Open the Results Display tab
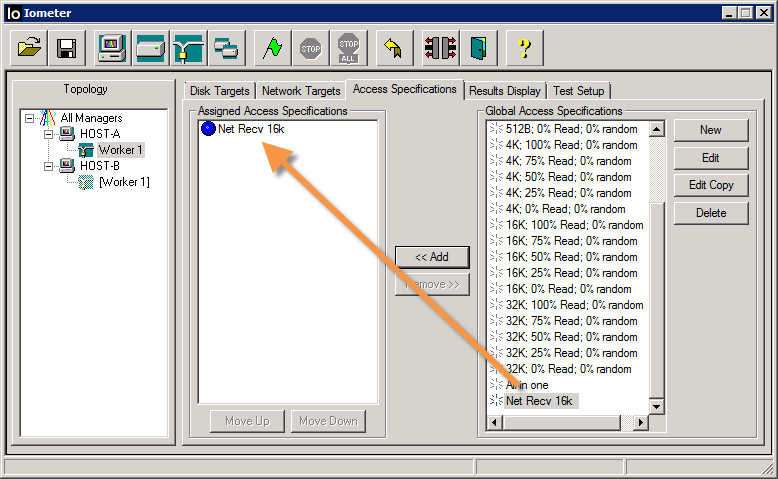 (505, 91)
